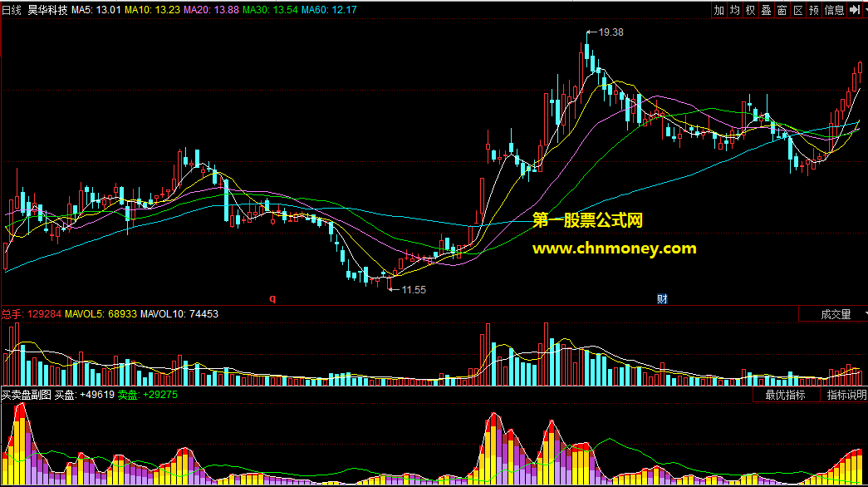Screen dimensions: 868x487
Task: Click the red q marker icon
Action: (x=272, y=298)
